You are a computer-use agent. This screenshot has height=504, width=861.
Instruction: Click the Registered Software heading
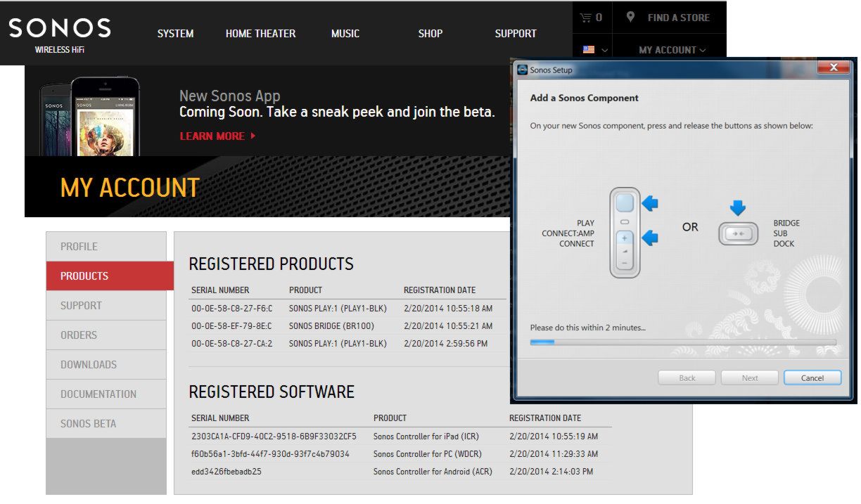coord(272,392)
